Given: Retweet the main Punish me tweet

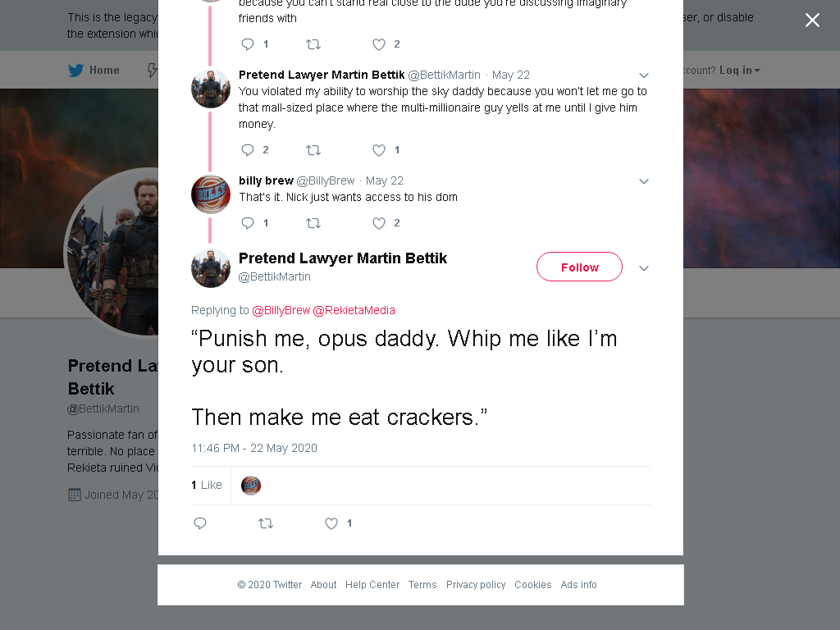Looking at the screenshot, I should [266, 523].
